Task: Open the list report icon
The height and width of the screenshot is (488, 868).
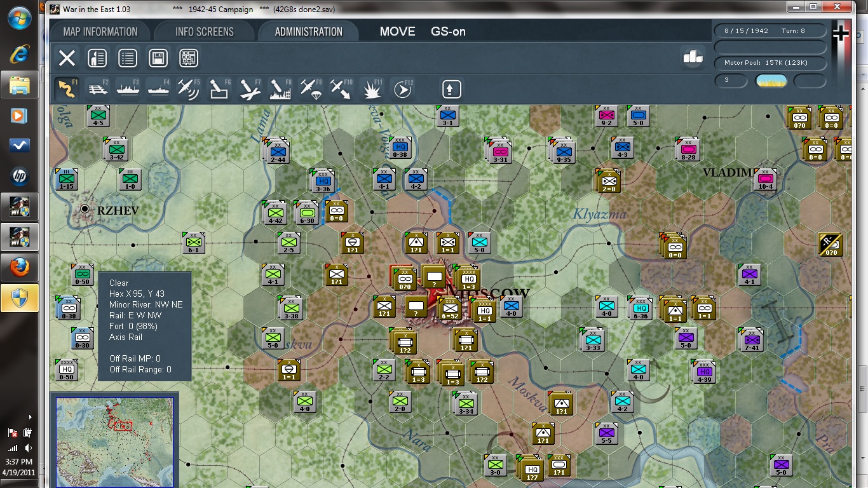Action: tap(128, 58)
